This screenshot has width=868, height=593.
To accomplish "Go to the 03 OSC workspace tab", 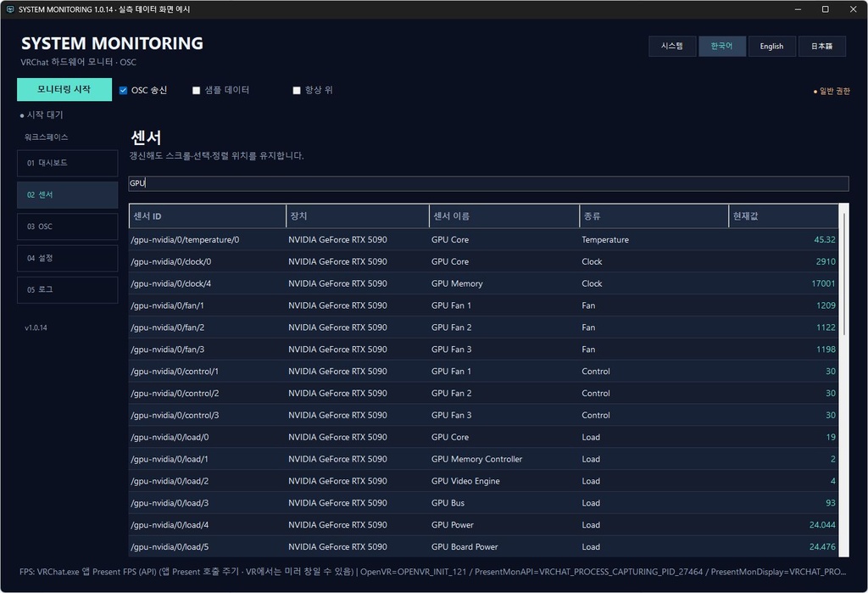I will pyautogui.click(x=68, y=227).
